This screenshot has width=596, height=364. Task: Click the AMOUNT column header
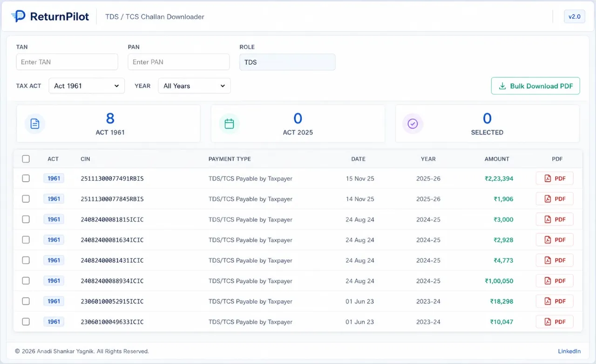497,159
